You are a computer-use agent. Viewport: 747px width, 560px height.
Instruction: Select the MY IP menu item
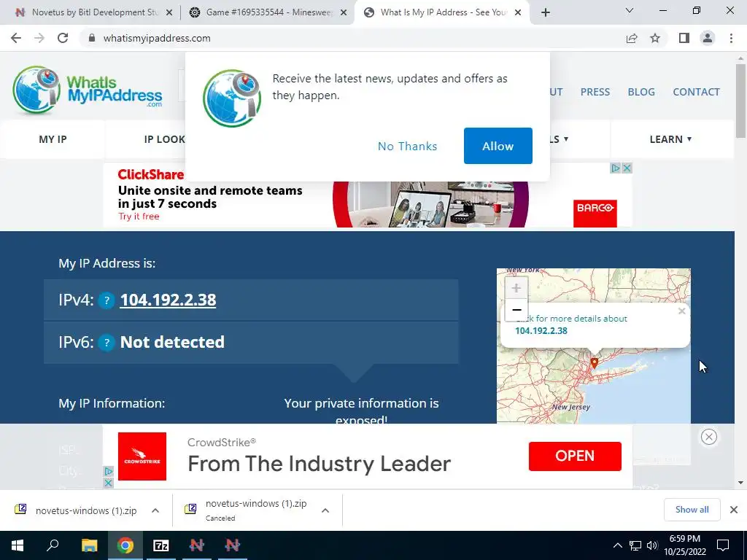[53, 139]
